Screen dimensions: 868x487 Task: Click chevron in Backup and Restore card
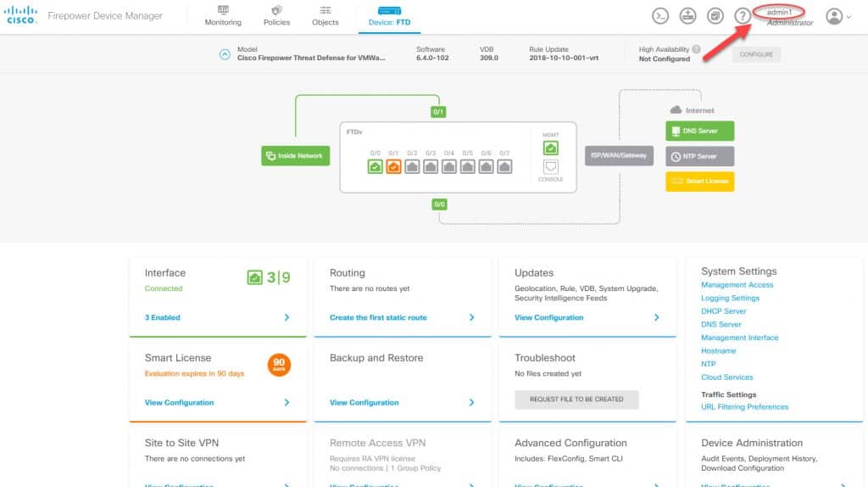tap(471, 403)
